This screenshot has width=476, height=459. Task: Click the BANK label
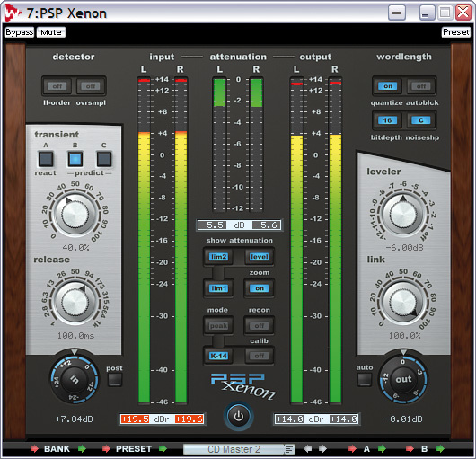coord(57,449)
